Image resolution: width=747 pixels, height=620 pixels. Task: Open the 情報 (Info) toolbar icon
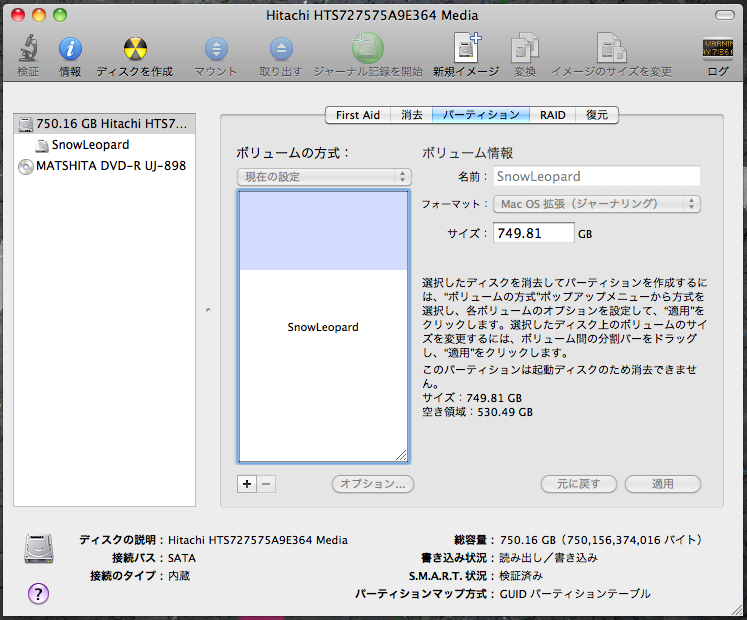(x=70, y=49)
